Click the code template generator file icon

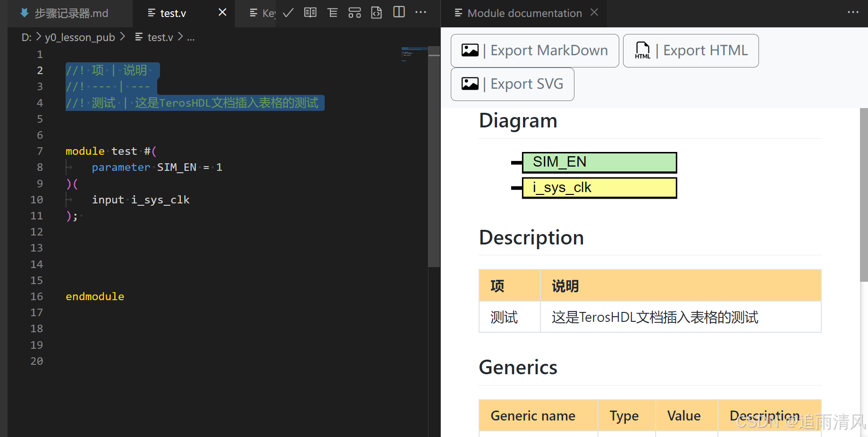[376, 13]
